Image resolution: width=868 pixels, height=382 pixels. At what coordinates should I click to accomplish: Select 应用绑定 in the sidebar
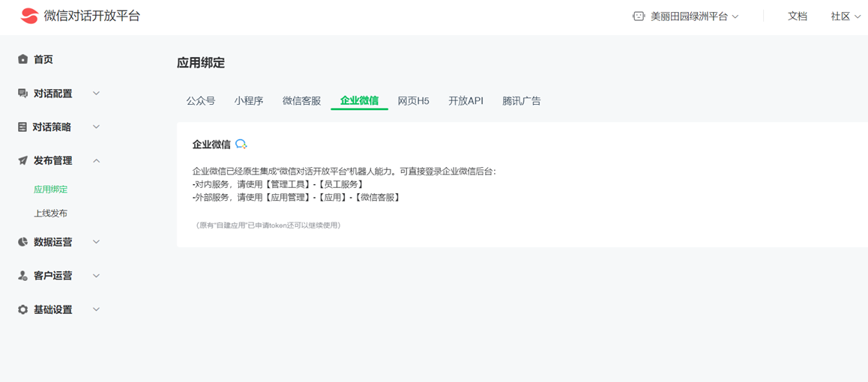coord(50,189)
